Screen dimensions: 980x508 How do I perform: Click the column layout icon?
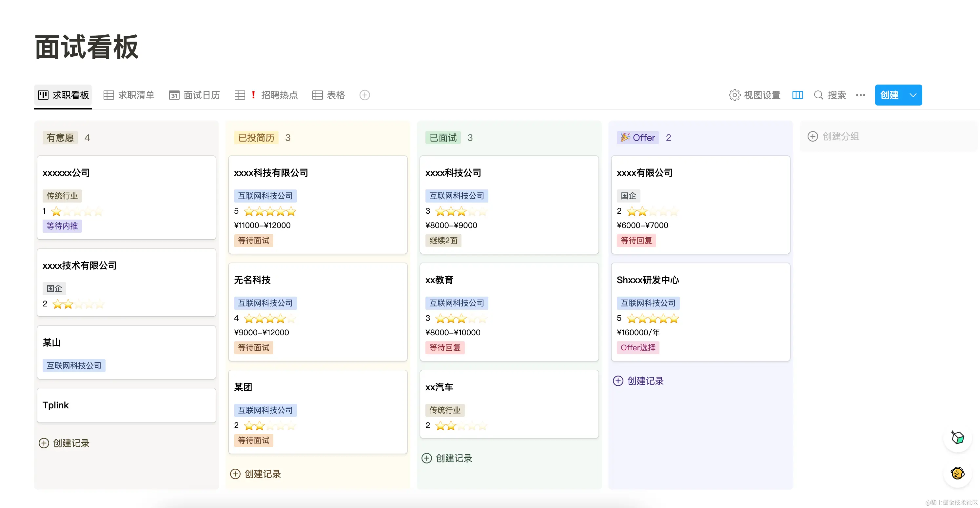[x=797, y=95]
